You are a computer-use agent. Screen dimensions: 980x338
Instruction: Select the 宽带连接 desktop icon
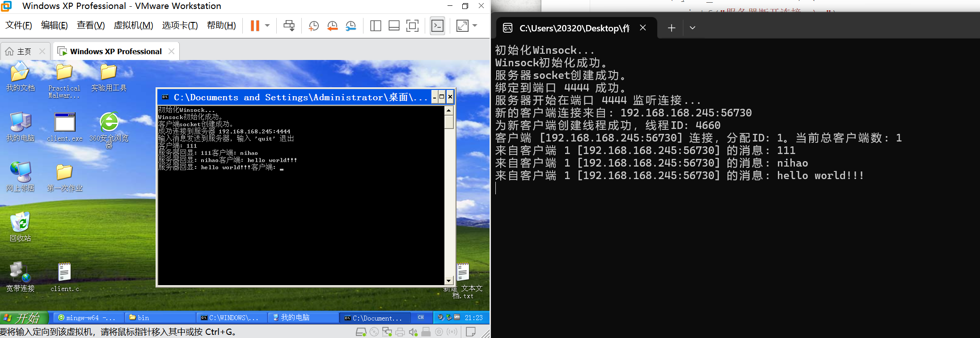tap(20, 278)
